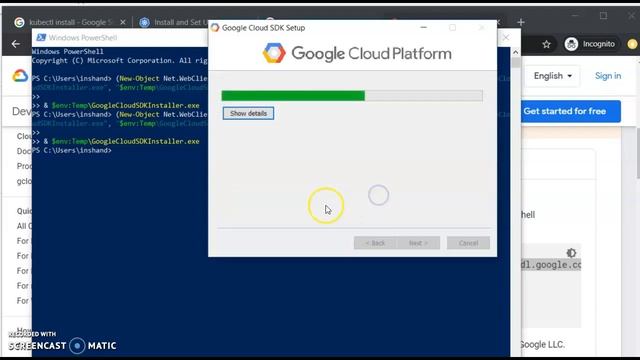Click the dl.google.com code text
Screen dimensions: 640x360
tap(551, 265)
